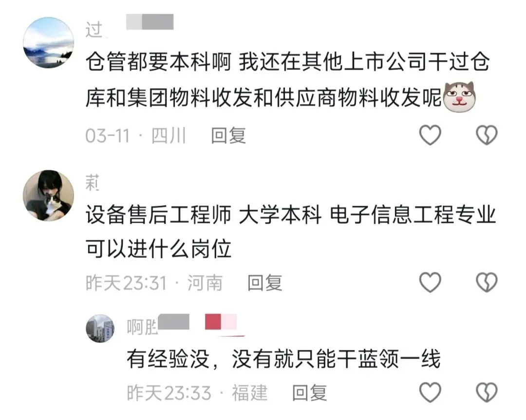The image size is (526, 420).
Task: Like the Fujian reply about 蓝领一线
Action: (430, 392)
